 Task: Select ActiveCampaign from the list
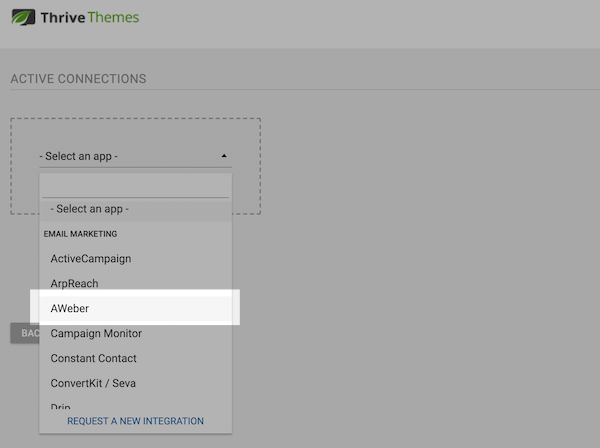pos(91,259)
